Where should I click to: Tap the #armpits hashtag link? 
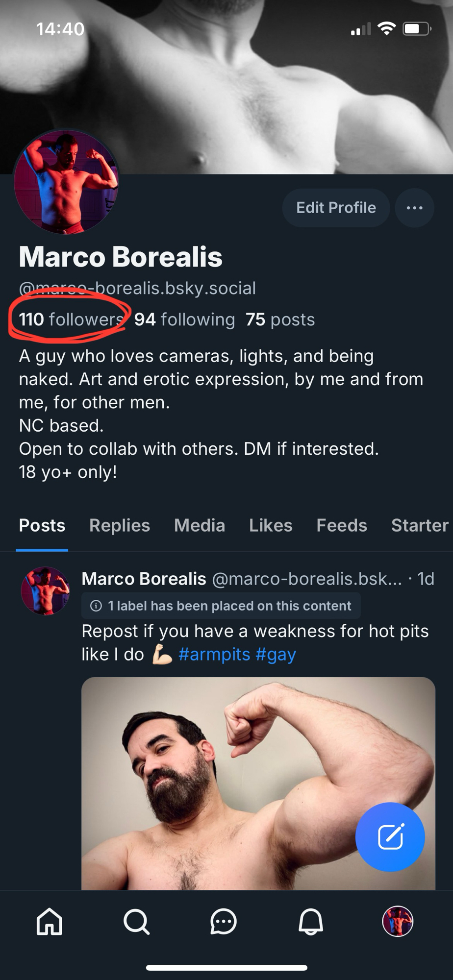tap(214, 655)
